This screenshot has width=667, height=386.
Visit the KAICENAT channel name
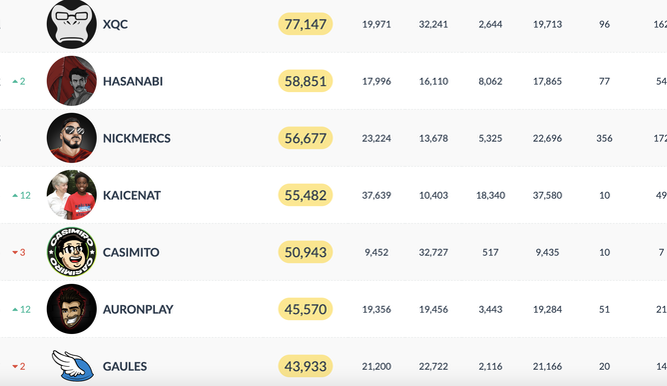click(x=132, y=195)
